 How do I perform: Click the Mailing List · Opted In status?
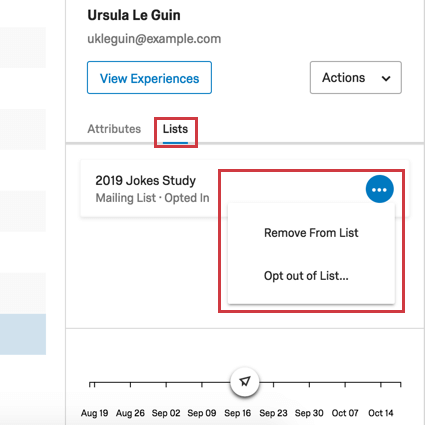point(152,198)
